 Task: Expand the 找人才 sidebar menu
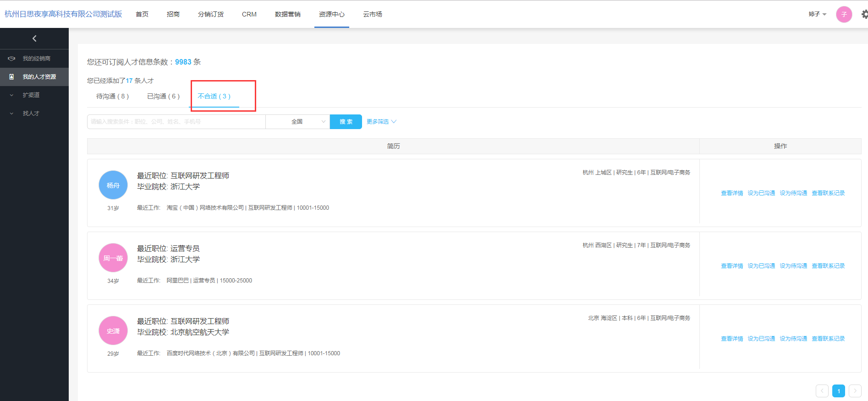coord(31,114)
